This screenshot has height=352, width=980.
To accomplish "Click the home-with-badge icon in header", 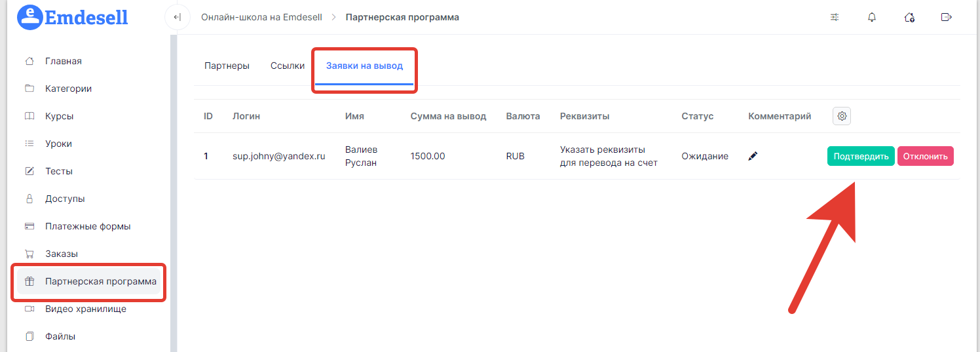I will click(909, 18).
